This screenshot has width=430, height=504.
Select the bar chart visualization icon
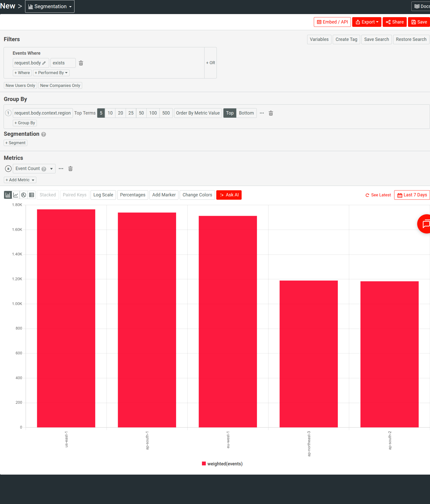8,195
